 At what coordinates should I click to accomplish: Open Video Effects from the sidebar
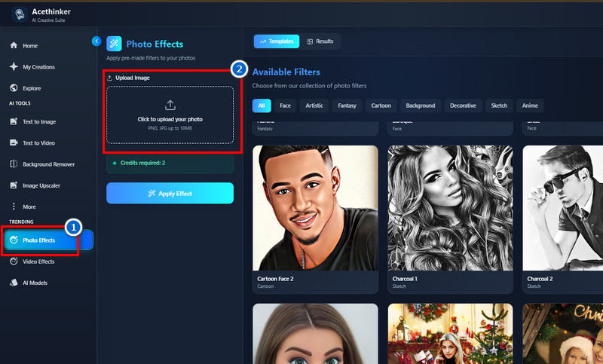[x=38, y=262]
